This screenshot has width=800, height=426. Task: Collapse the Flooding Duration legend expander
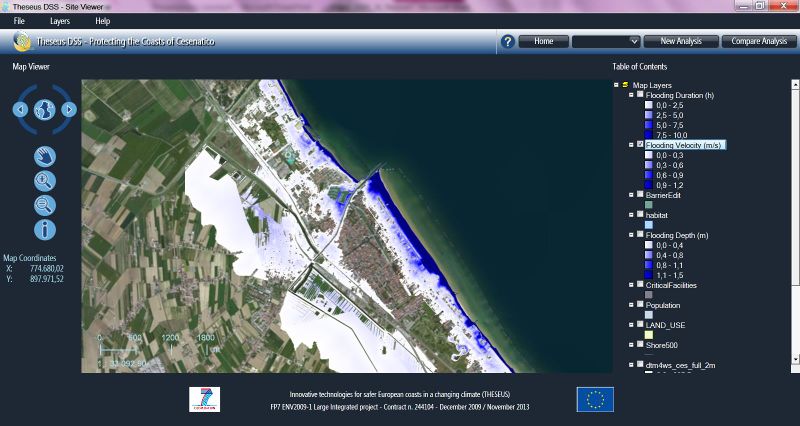[631, 95]
